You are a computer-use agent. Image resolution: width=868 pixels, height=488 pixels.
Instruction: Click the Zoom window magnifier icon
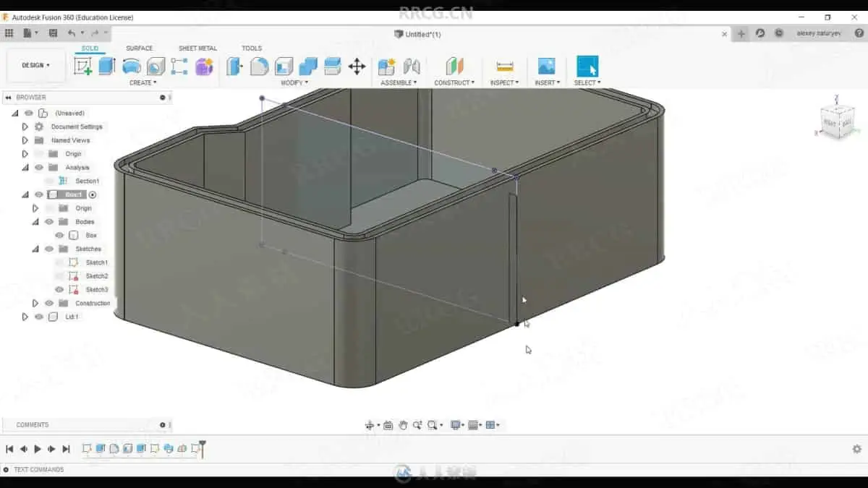coord(432,425)
